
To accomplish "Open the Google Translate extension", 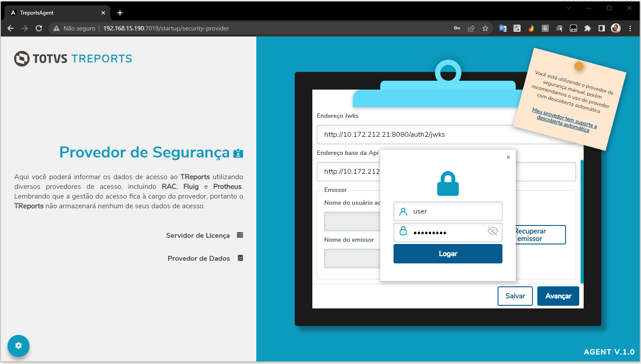I will click(503, 28).
